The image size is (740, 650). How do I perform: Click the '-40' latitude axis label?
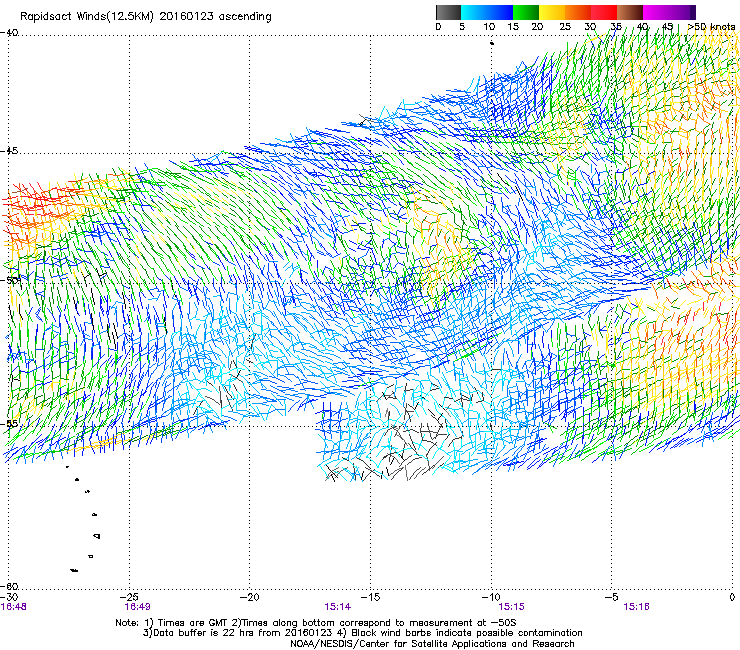(9, 33)
